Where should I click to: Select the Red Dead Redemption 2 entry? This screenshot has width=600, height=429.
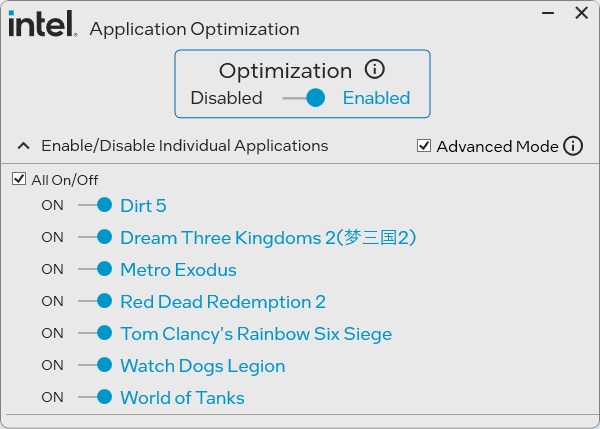(x=223, y=302)
